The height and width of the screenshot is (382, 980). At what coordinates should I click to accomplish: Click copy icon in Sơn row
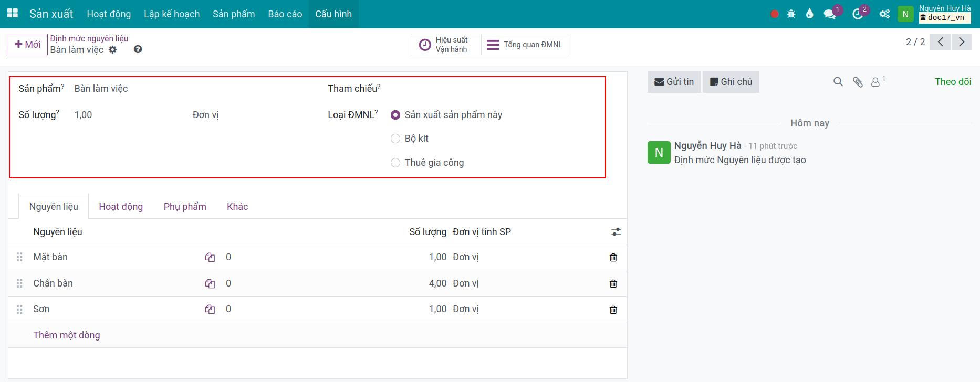point(210,310)
